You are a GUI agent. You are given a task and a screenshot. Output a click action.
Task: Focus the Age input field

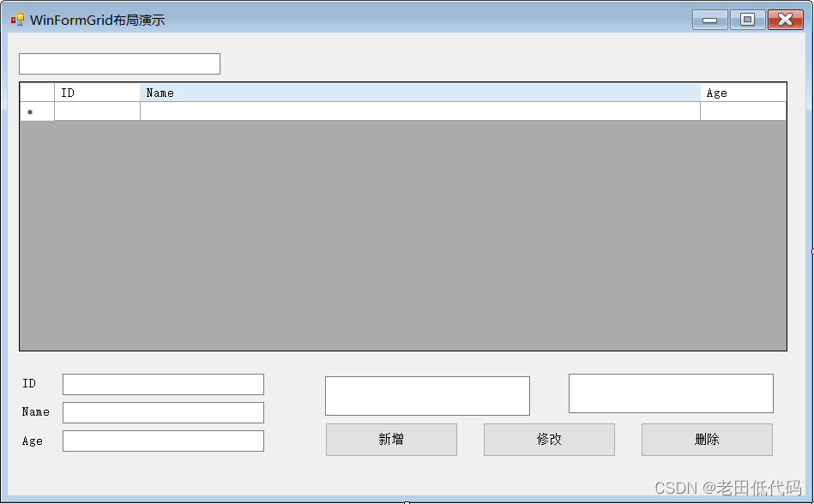(164, 441)
